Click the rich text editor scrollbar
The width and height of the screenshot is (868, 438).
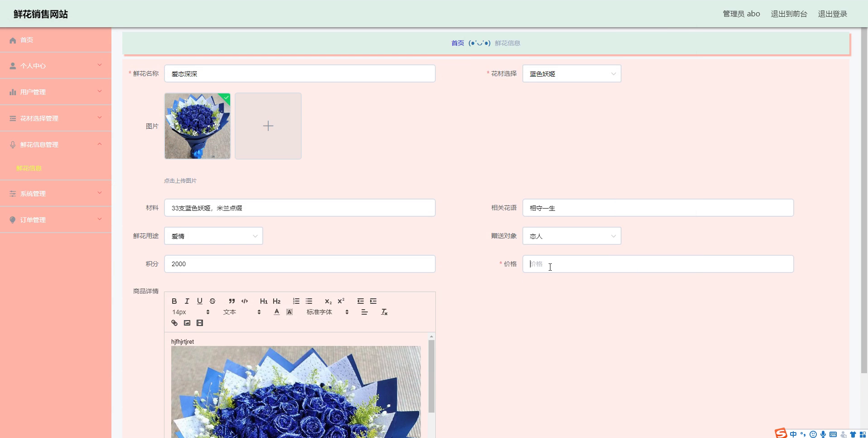[x=431, y=376]
